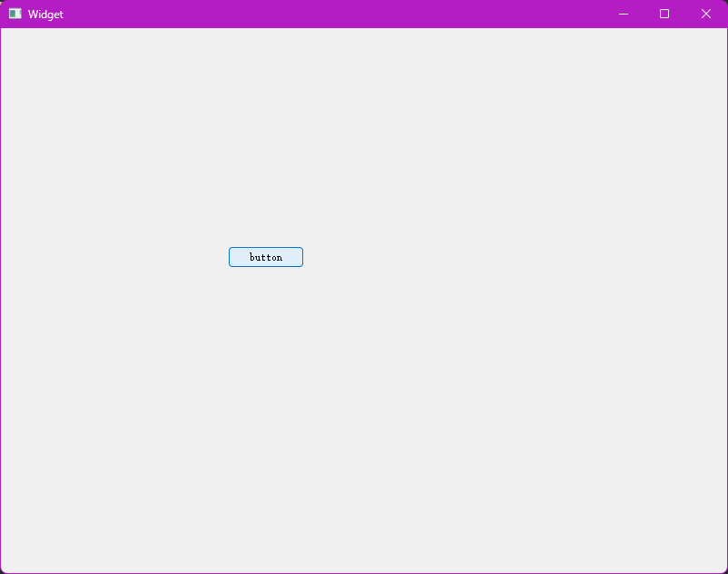Click the X icon in the title bar
This screenshot has width=728, height=574.
[x=706, y=14]
